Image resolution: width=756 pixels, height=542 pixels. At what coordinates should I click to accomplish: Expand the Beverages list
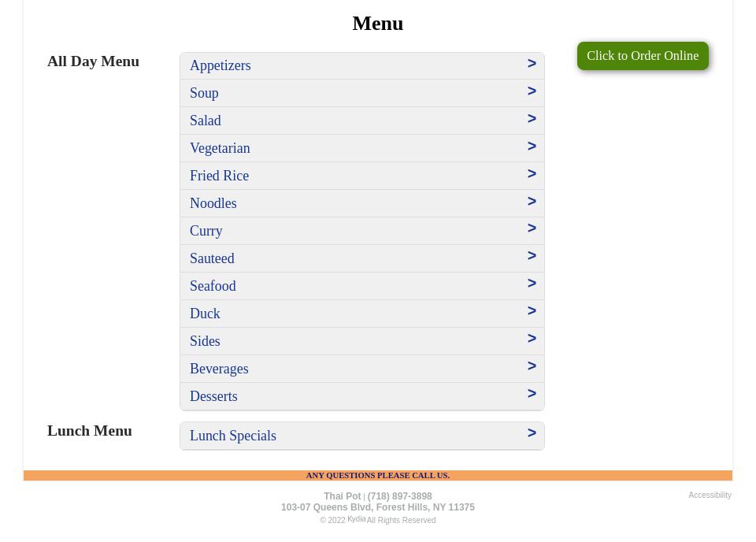tap(362, 369)
